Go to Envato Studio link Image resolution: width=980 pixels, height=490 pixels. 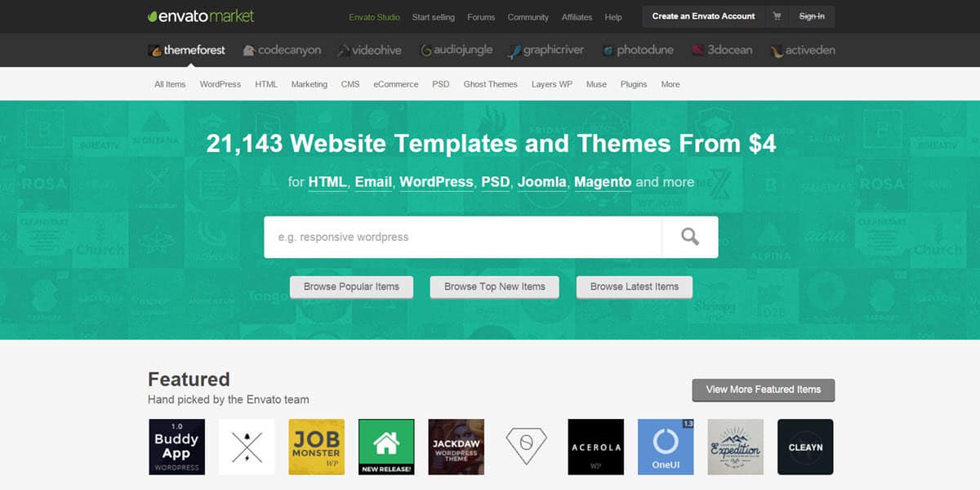click(x=374, y=17)
